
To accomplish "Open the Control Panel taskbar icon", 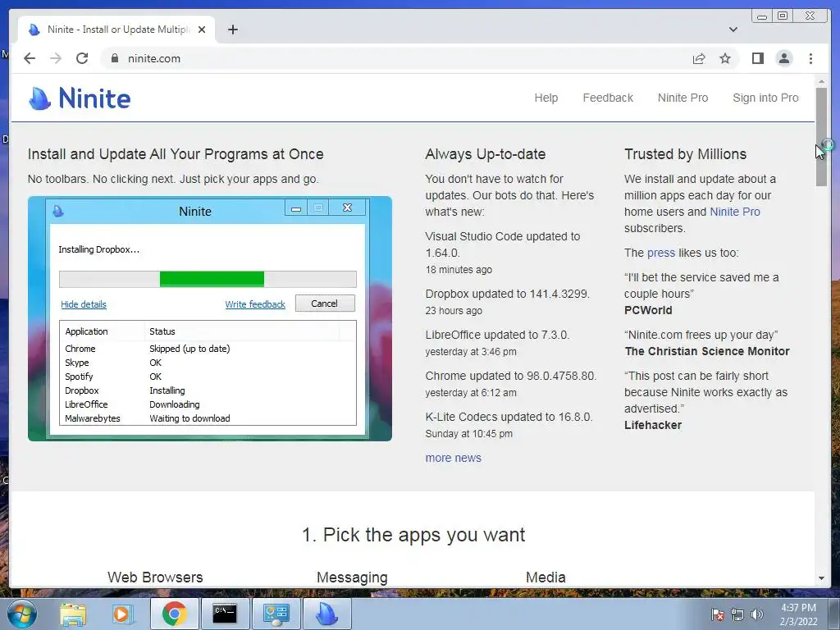I will click(x=276, y=614).
